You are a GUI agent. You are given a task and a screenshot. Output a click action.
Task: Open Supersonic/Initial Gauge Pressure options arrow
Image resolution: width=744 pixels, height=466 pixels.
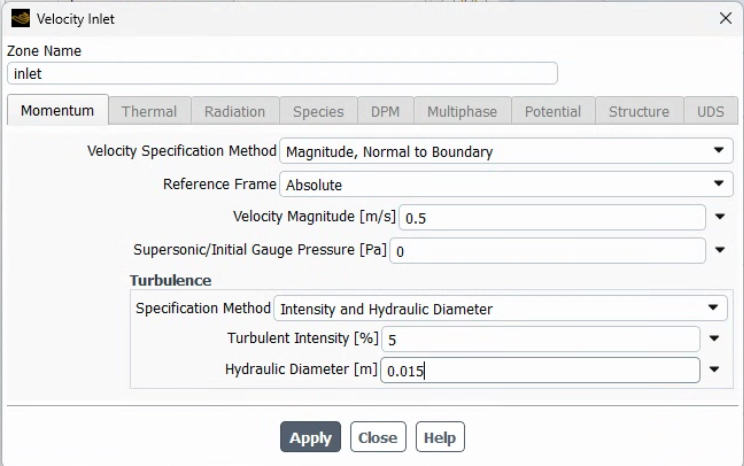pos(719,250)
